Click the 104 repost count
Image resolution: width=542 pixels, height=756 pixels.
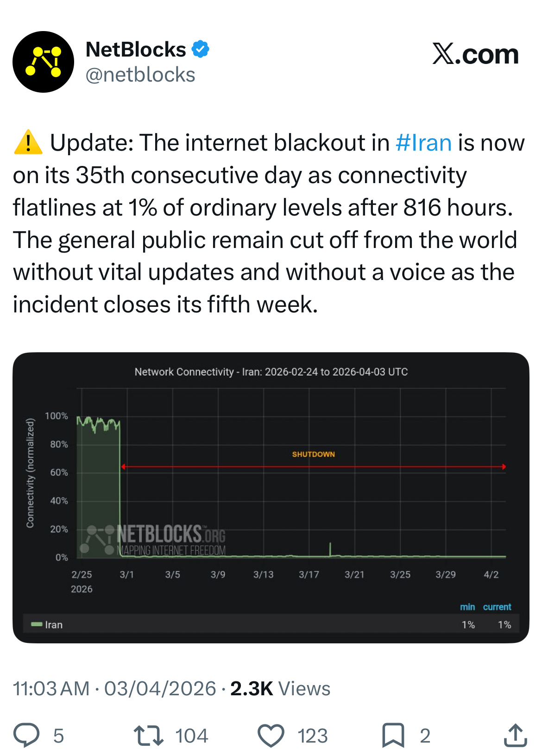point(191,735)
